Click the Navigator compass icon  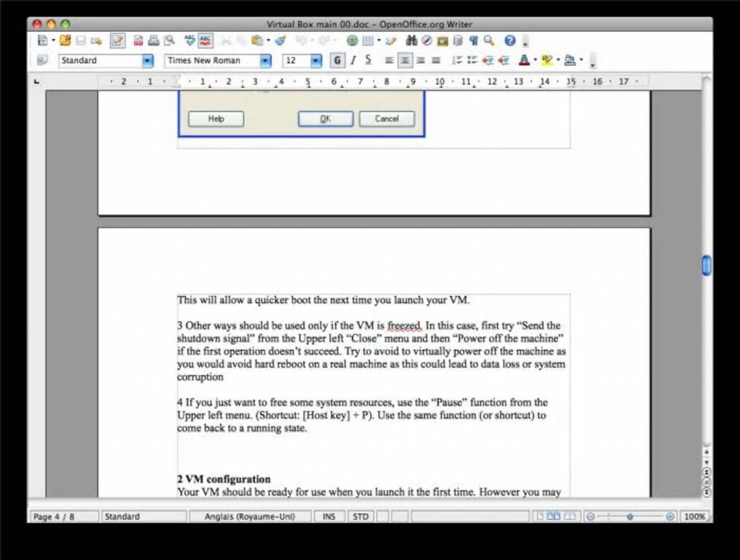(427, 41)
